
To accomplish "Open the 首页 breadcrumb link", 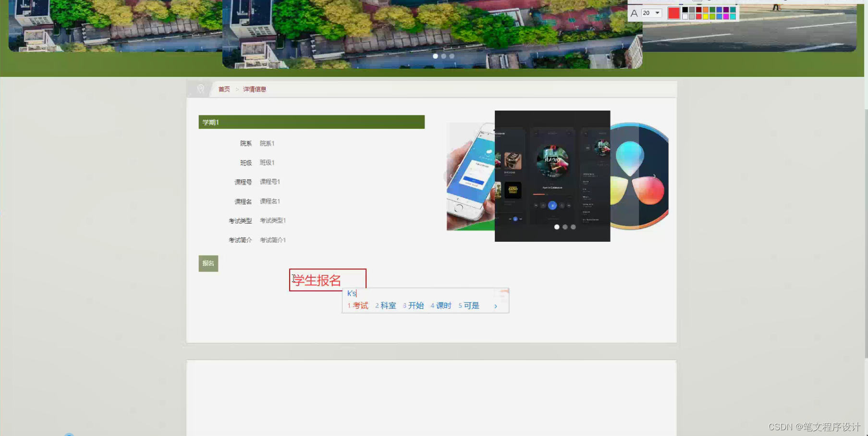I will [x=223, y=89].
